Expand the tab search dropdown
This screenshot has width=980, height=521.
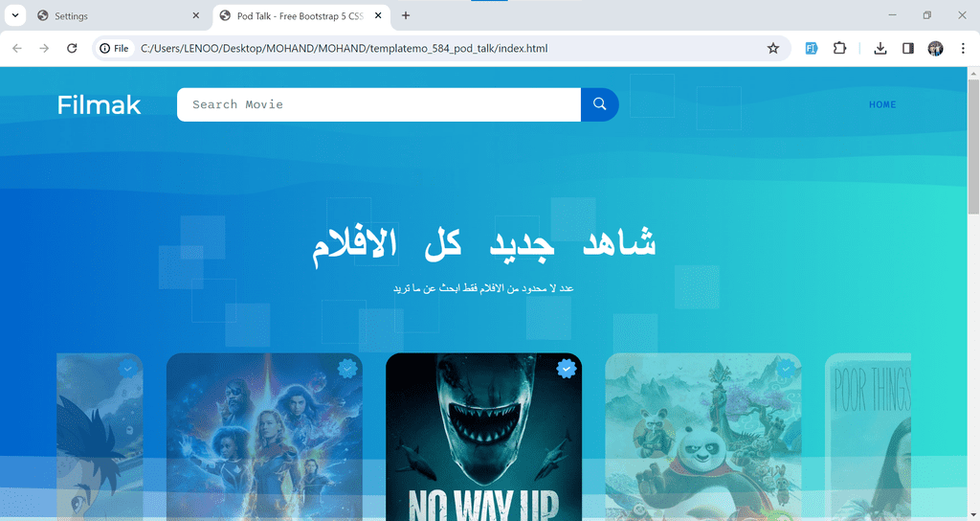(x=15, y=15)
